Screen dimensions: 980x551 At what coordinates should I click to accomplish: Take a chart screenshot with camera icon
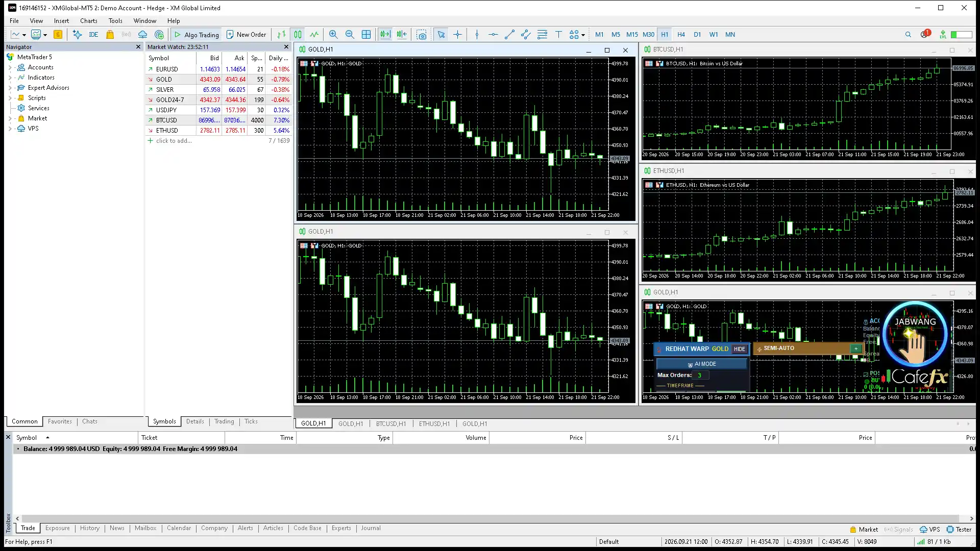click(422, 35)
